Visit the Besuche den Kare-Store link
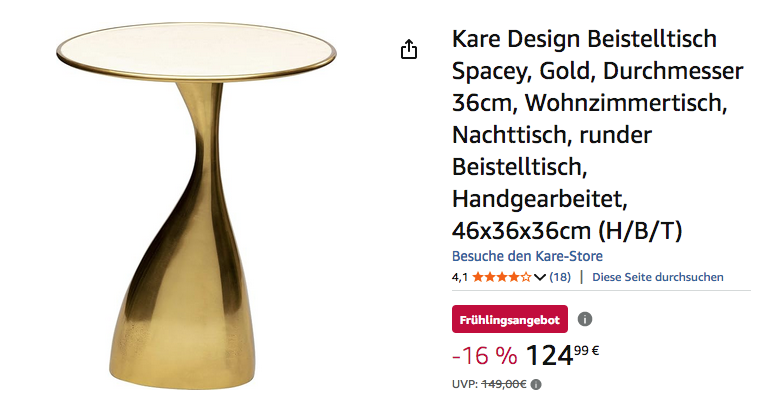 (527, 256)
